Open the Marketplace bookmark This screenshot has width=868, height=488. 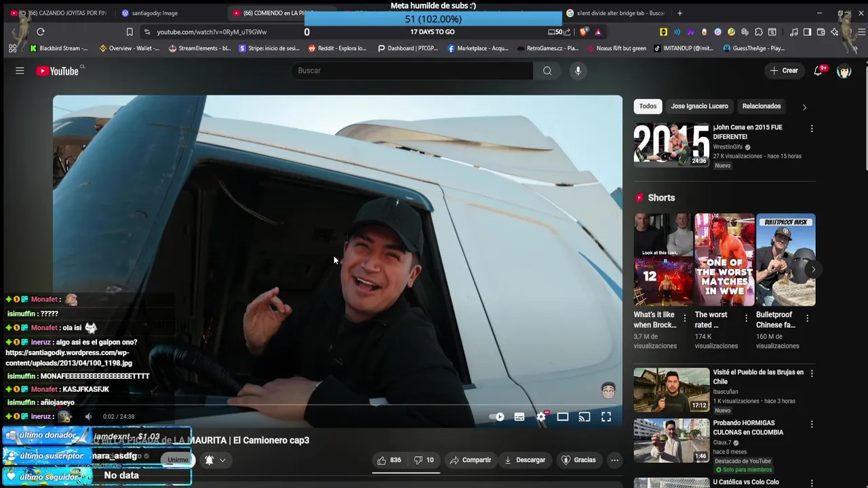click(x=478, y=48)
